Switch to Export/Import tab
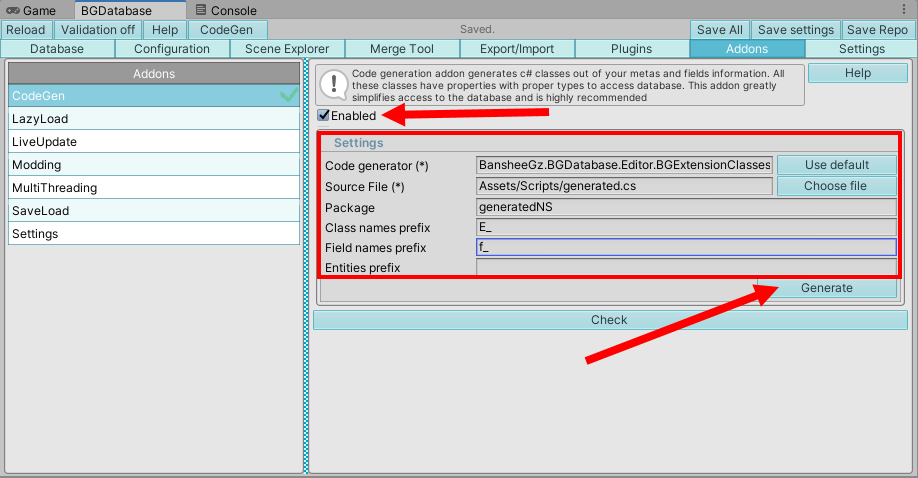The image size is (918, 478). (x=517, y=49)
